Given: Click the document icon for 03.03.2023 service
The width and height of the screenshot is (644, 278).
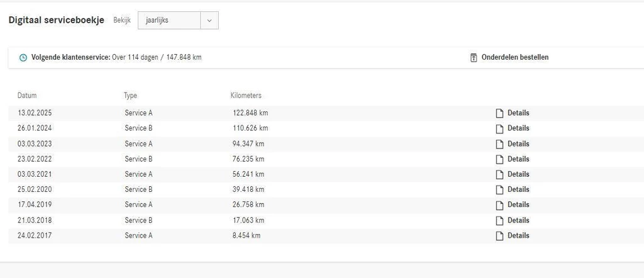Looking at the screenshot, I should [499, 144].
